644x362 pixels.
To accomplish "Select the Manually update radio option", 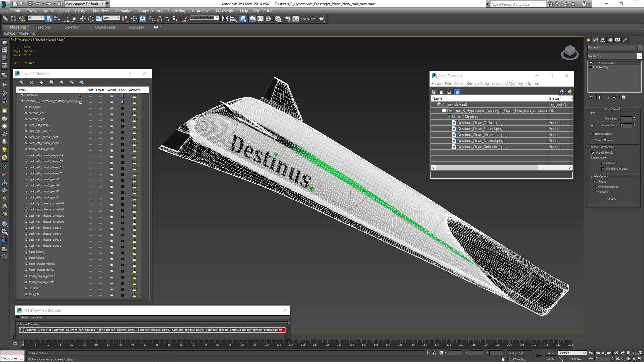I will point(595,192).
